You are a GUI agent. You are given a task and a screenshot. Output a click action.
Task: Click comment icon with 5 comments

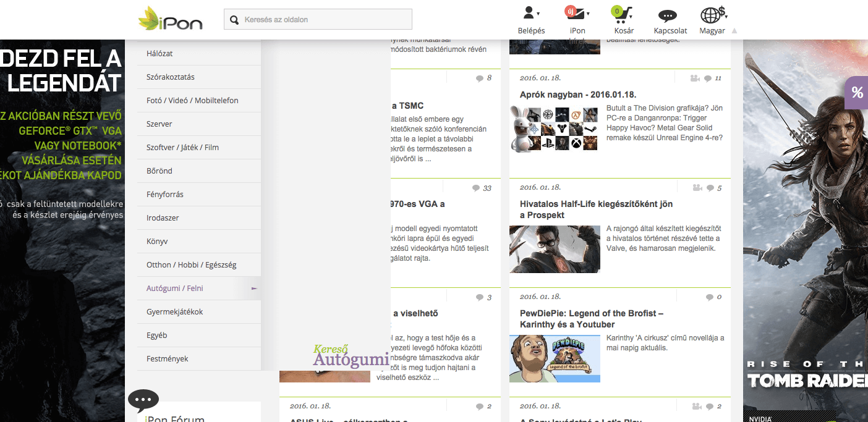(x=710, y=188)
